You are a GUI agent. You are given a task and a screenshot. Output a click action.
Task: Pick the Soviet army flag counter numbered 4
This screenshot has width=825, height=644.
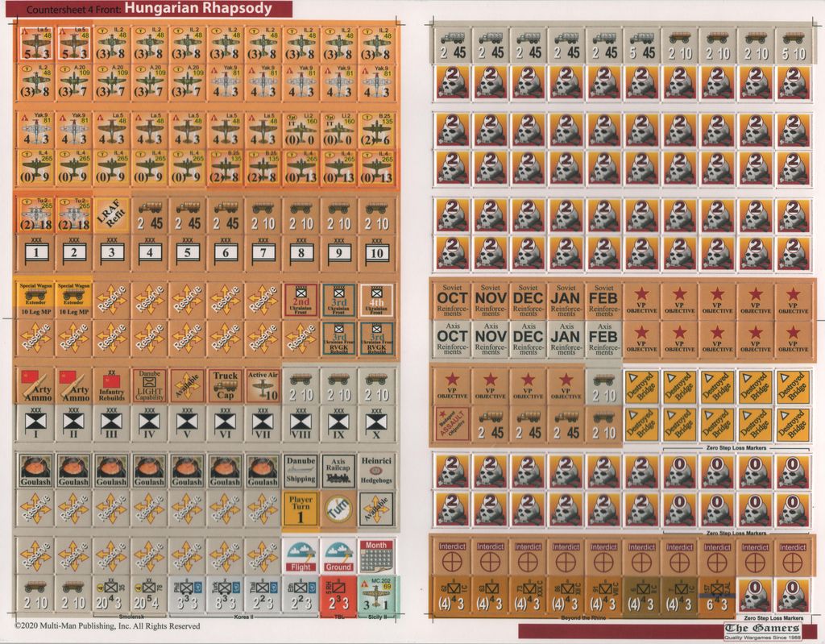[149, 253]
